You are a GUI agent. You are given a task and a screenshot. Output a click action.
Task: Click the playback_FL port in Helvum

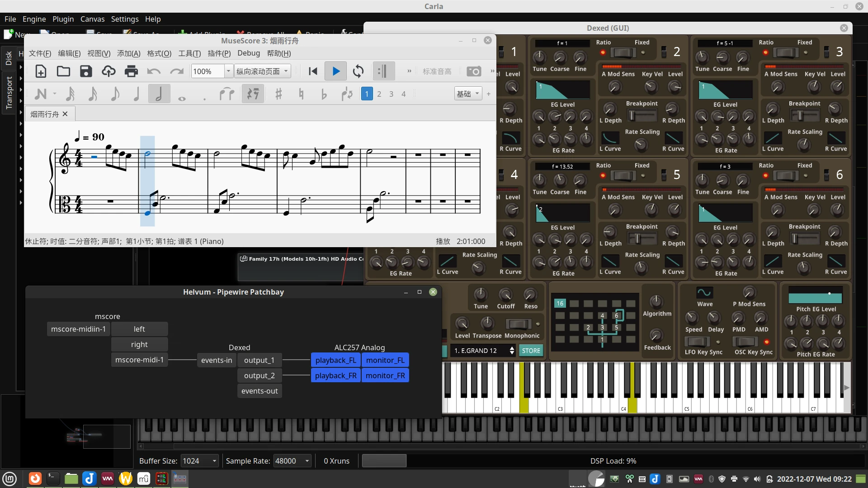tap(336, 360)
